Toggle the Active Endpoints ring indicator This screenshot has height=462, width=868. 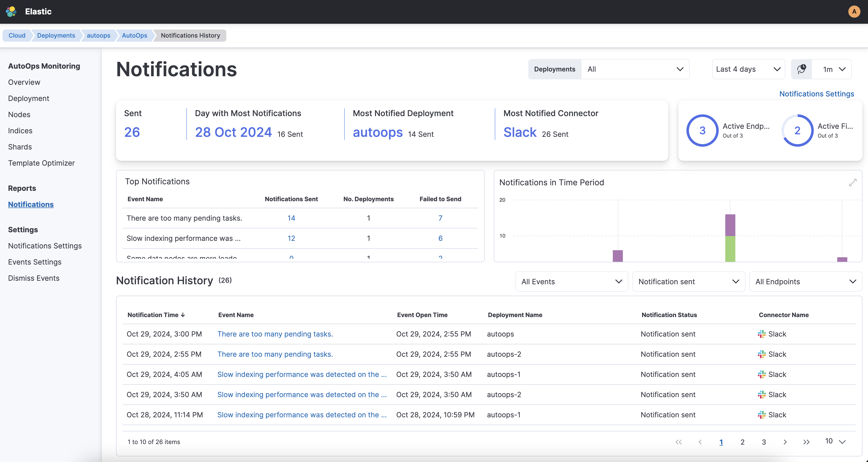click(703, 131)
